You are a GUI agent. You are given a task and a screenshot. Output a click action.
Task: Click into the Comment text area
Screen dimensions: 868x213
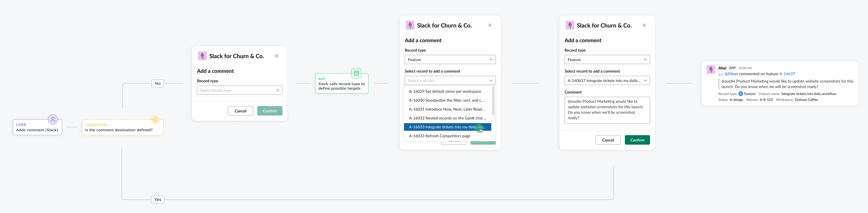[607, 110]
